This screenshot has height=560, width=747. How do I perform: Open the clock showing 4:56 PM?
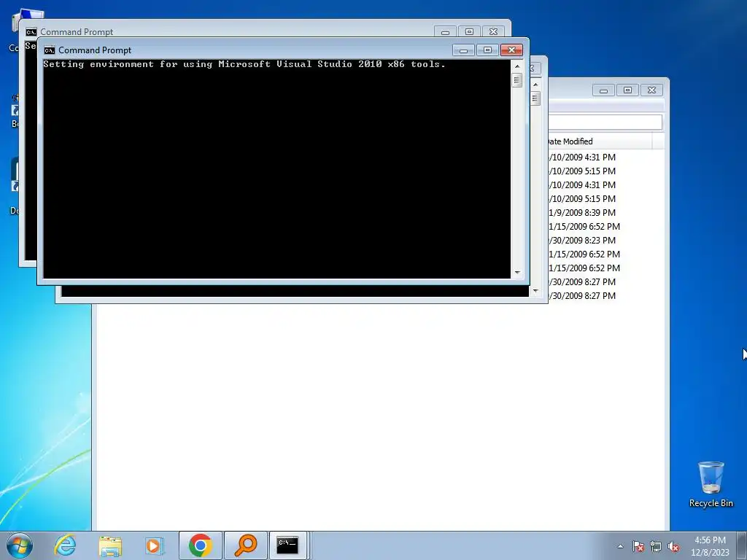point(710,545)
